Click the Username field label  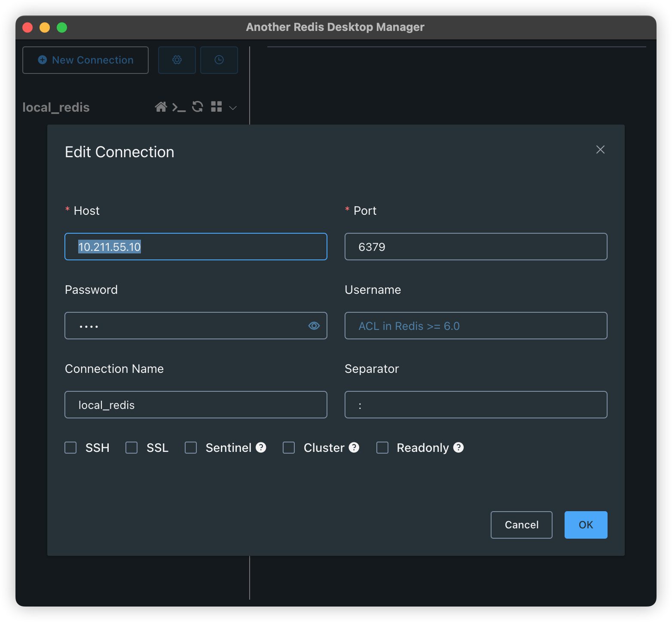coord(373,290)
